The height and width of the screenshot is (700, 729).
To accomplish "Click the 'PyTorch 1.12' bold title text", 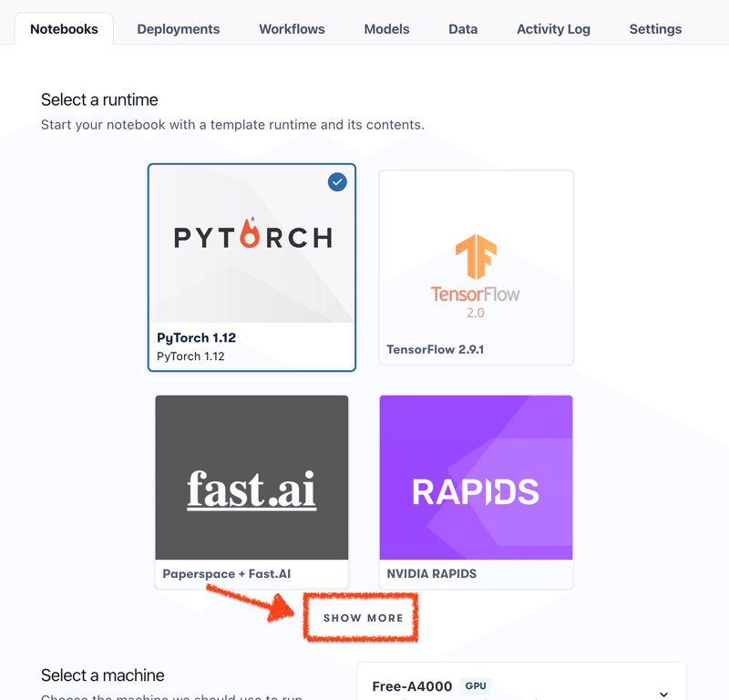I will point(196,337).
